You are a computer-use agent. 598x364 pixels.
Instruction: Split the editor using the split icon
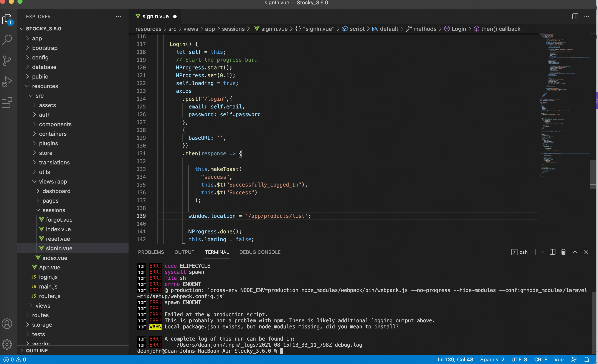575,16
